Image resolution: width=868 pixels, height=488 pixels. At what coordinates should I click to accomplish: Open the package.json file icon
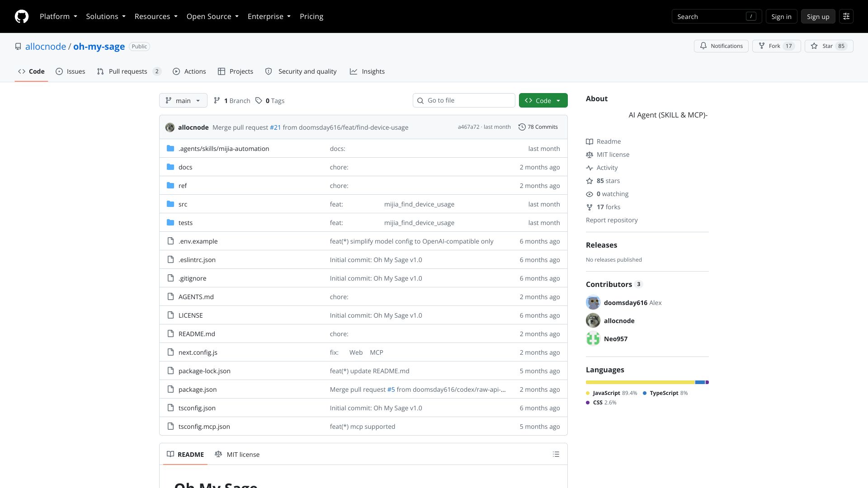tap(170, 389)
